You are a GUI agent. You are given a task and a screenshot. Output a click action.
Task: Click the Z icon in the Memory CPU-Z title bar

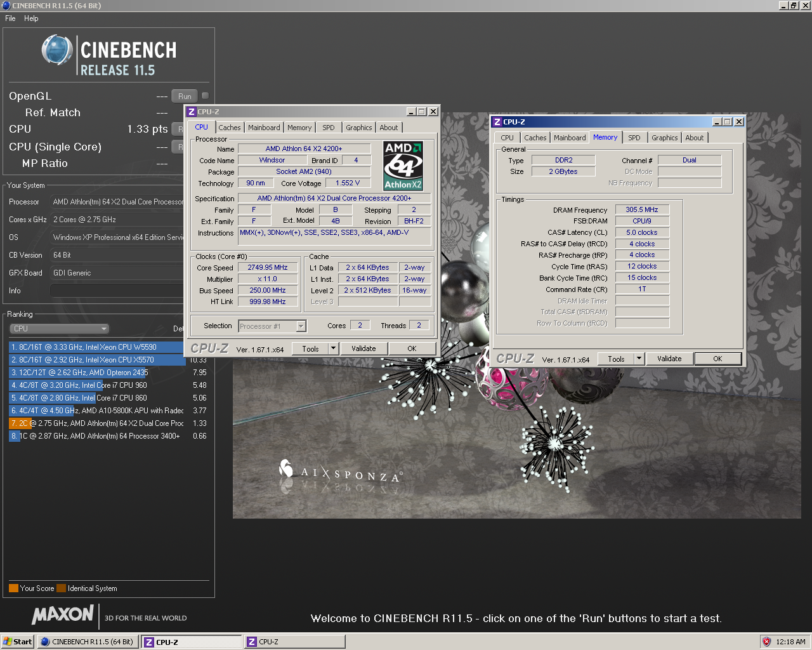[497, 122]
